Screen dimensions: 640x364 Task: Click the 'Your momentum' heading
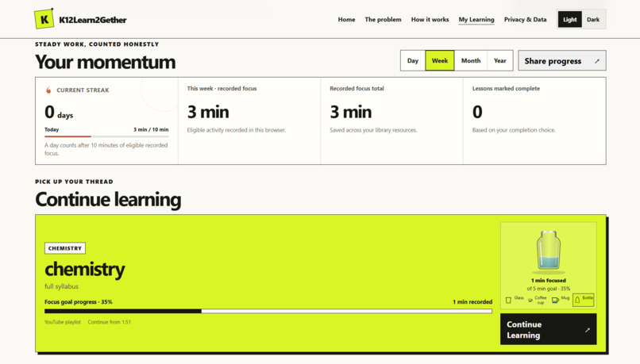[x=106, y=62]
